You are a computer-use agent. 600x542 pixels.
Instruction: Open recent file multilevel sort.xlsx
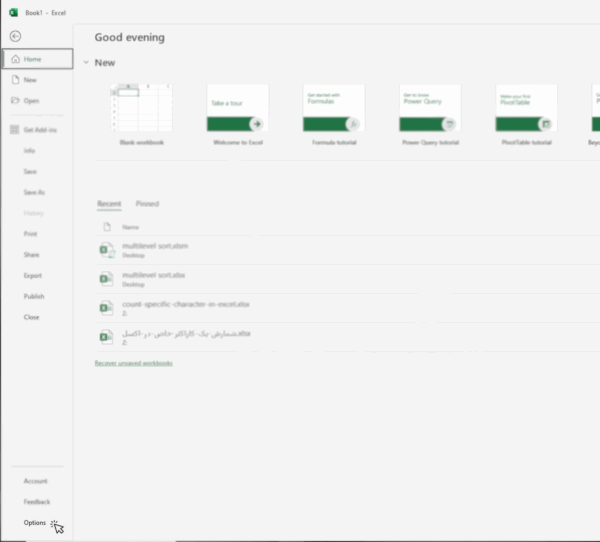pyautogui.click(x=347, y=279)
